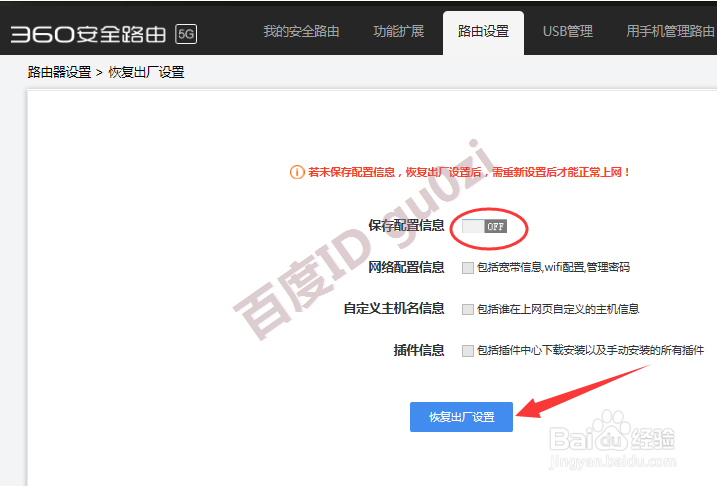Click the 网络配置信息 label
Image resolution: width=717 pixels, height=486 pixels.
[407, 267]
